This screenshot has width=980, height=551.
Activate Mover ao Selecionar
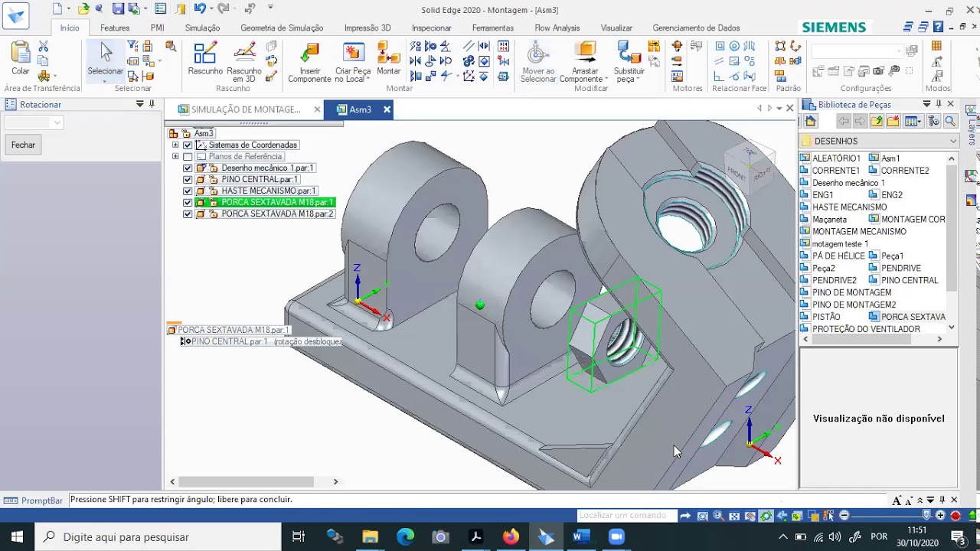click(538, 63)
